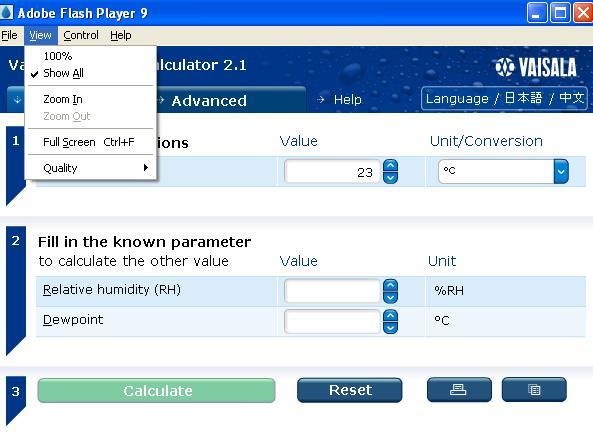The height and width of the screenshot is (443, 593).
Task: Click the 'Fill in the known parameter' heading
Action: (x=144, y=242)
